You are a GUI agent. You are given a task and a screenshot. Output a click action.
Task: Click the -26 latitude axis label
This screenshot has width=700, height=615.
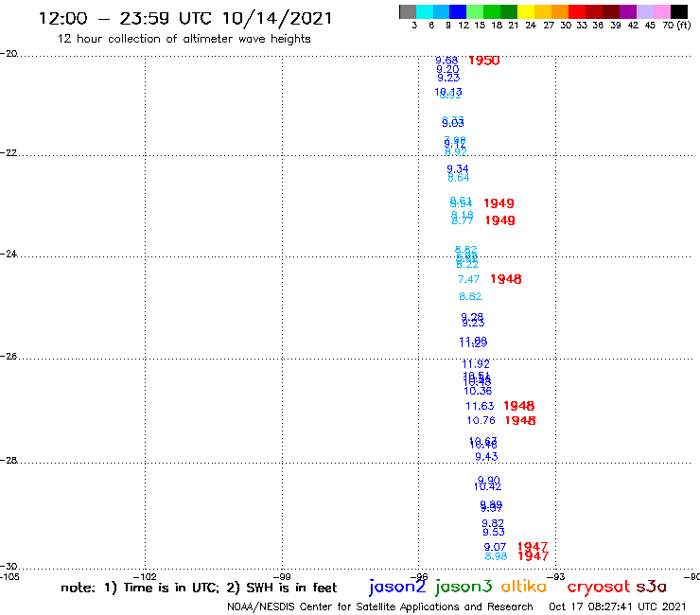click(9, 357)
